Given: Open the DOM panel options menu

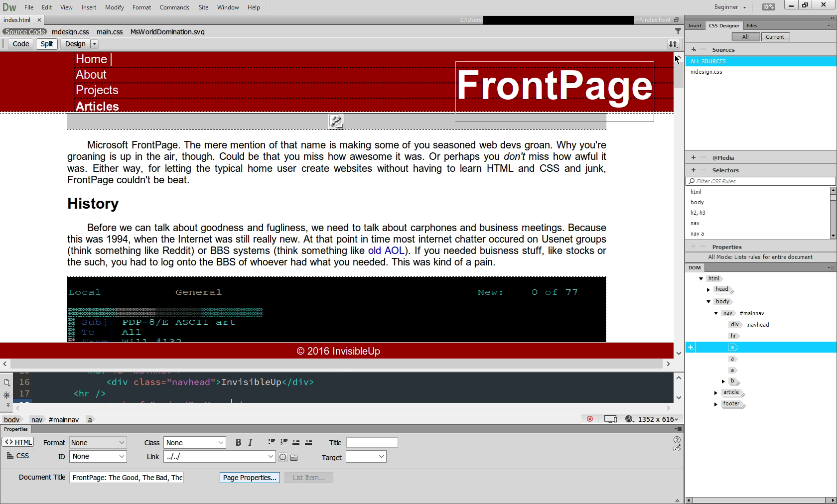Looking at the screenshot, I should (831, 267).
